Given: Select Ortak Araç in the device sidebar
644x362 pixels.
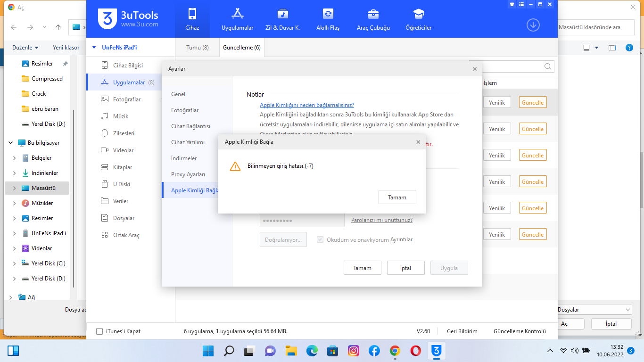Looking at the screenshot, I should click(x=126, y=235).
